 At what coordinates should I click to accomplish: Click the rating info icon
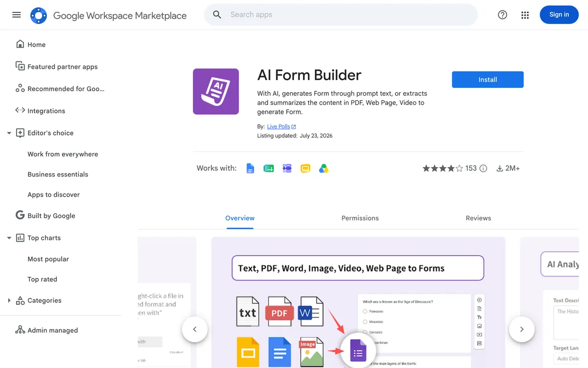coord(483,168)
